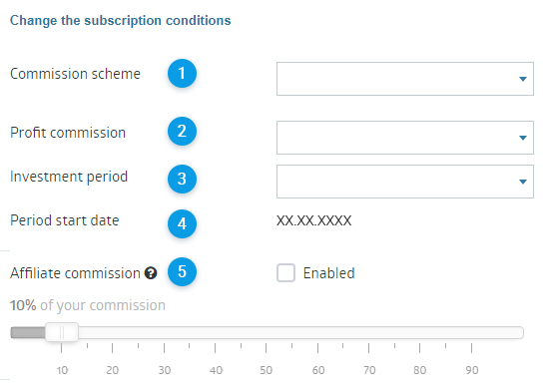The height and width of the screenshot is (392, 543).
Task: Enable the Affiliate commission checkbox
Action: coord(285,273)
